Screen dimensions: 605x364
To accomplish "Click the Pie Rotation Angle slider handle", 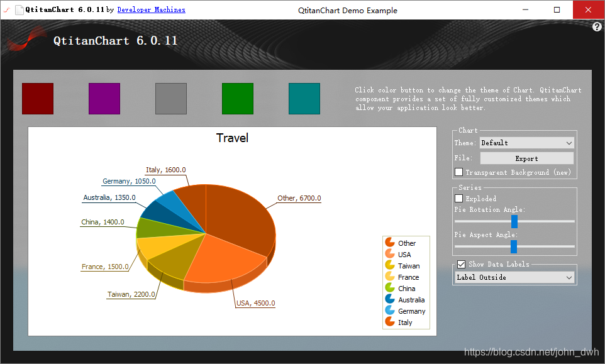I will pos(514,221).
